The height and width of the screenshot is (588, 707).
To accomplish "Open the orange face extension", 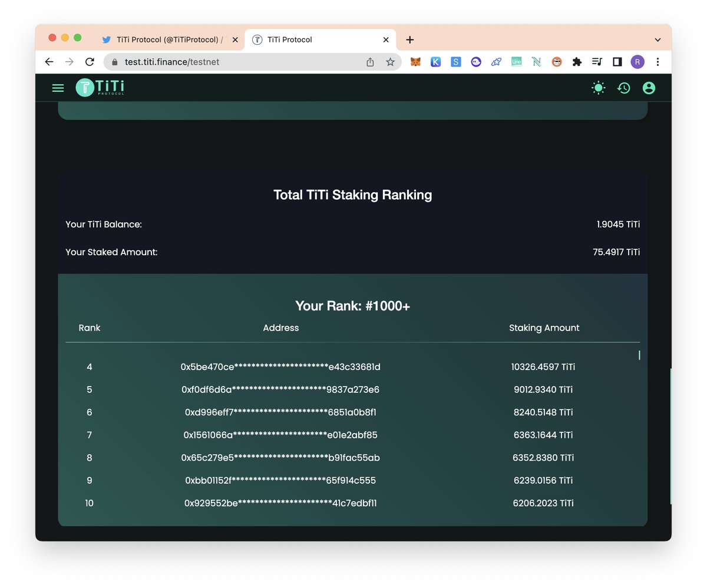I will pos(557,62).
